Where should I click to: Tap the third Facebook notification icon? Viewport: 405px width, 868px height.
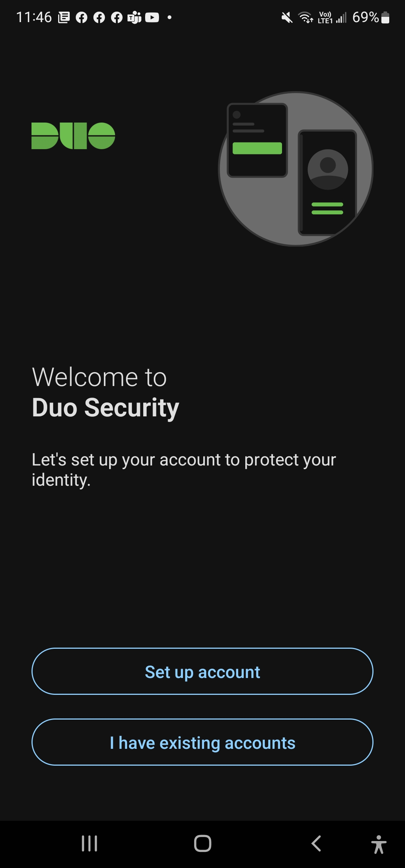[x=117, y=17]
